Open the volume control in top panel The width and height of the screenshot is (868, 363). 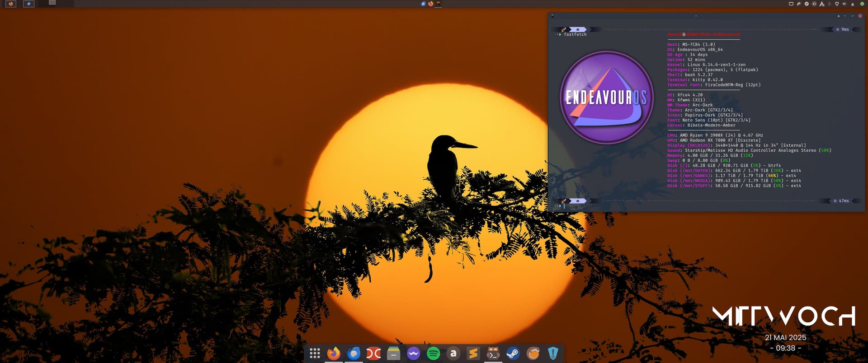tap(844, 4)
